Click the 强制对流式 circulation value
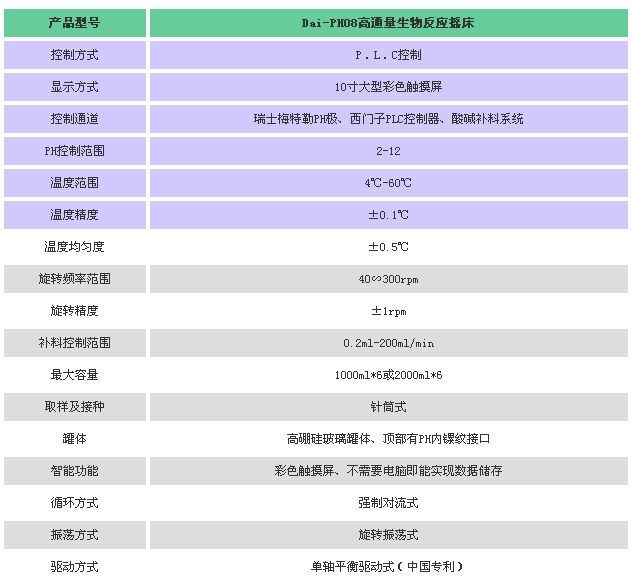 388,502
